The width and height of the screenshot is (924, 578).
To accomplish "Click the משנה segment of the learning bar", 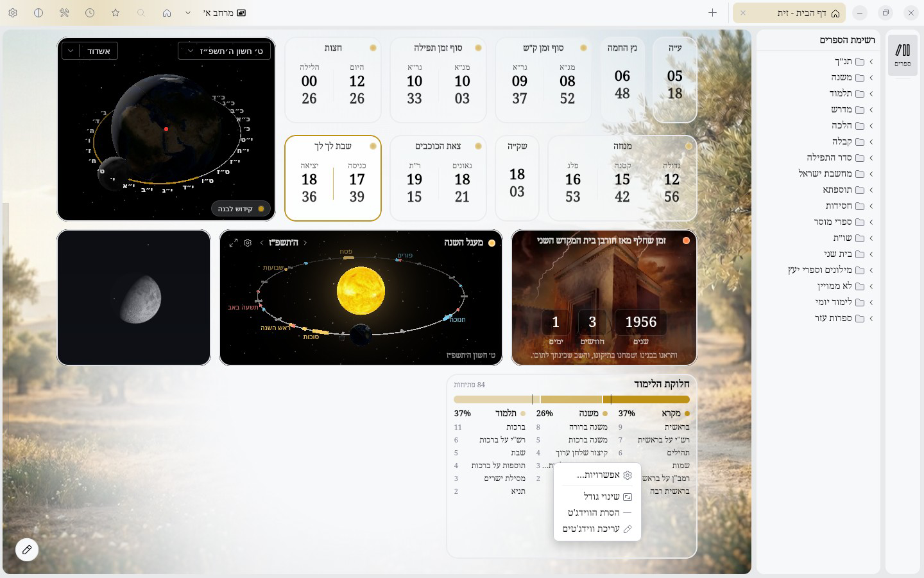I will coord(572,399).
